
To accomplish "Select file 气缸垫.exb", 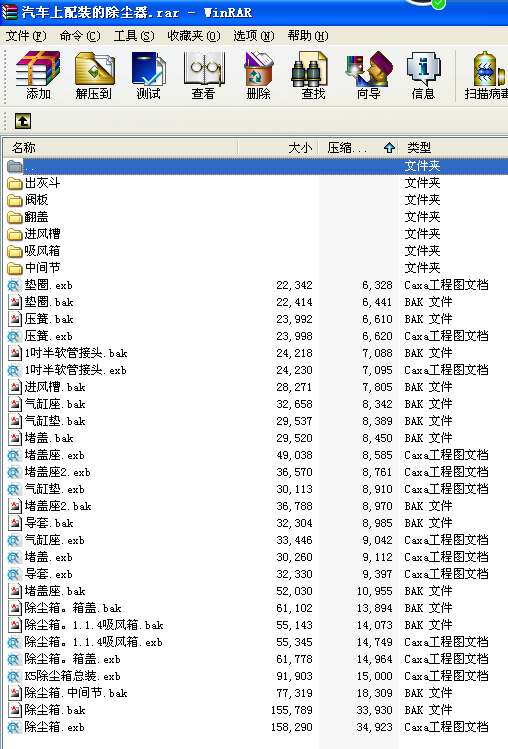I will point(54,489).
